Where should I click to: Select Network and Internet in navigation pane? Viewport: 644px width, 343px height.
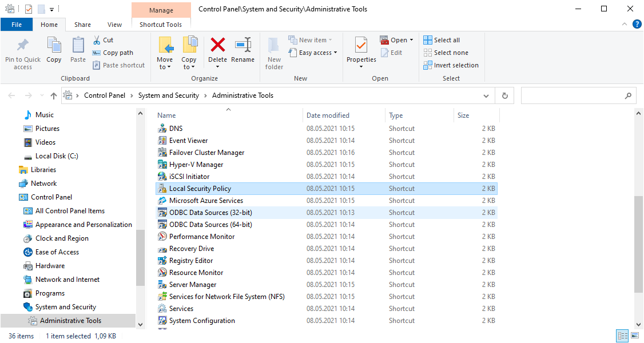(x=67, y=280)
